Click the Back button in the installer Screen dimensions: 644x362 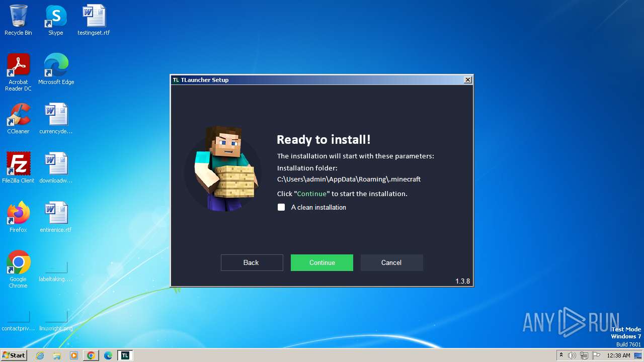[252, 262]
